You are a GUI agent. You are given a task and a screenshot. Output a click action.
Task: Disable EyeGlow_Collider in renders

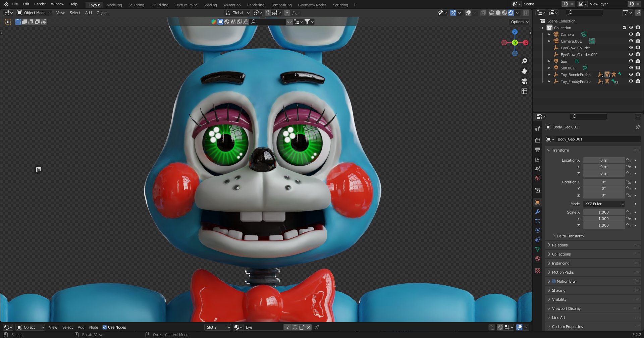click(638, 48)
